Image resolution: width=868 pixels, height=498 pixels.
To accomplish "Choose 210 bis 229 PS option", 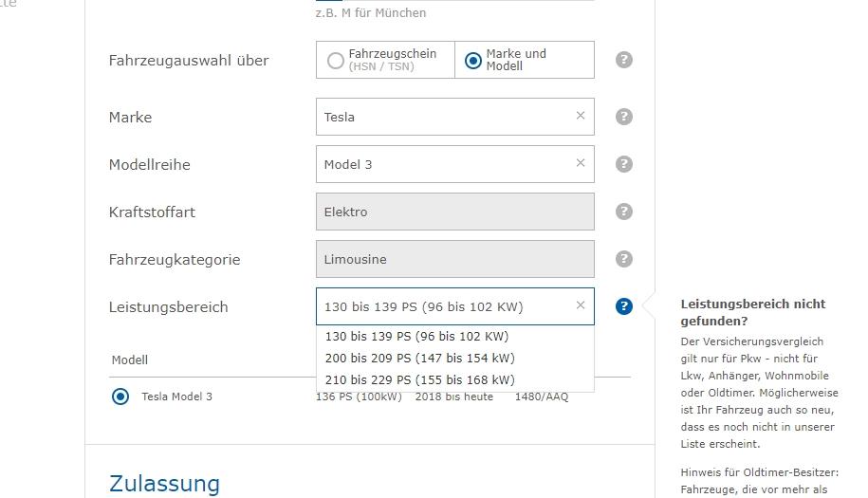I will [x=455, y=380].
